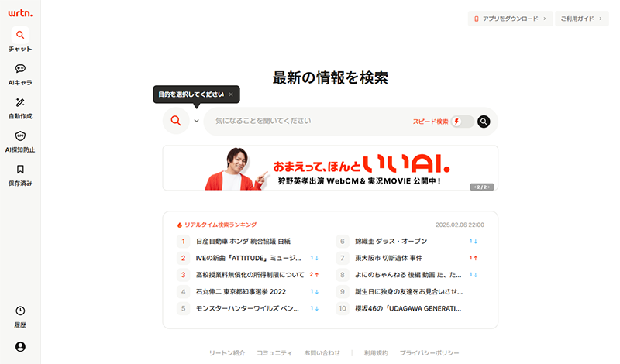This screenshot has height=364, width=620.
Task: Go to previous banner via left arrow
Action: point(475,187)
